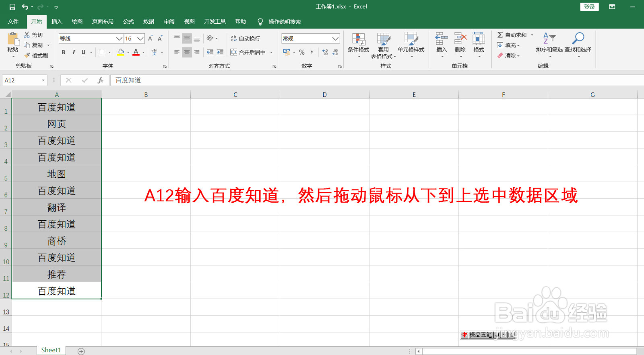This screenshot has height=355, width=644.
Task: Toggle center horizontal alignment
Action: [x=187, y=52]
